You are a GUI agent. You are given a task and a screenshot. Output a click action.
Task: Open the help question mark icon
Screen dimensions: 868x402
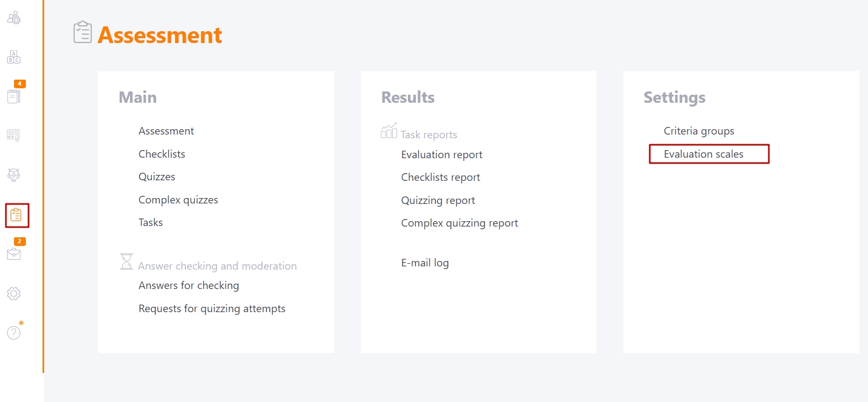(14, 333)
